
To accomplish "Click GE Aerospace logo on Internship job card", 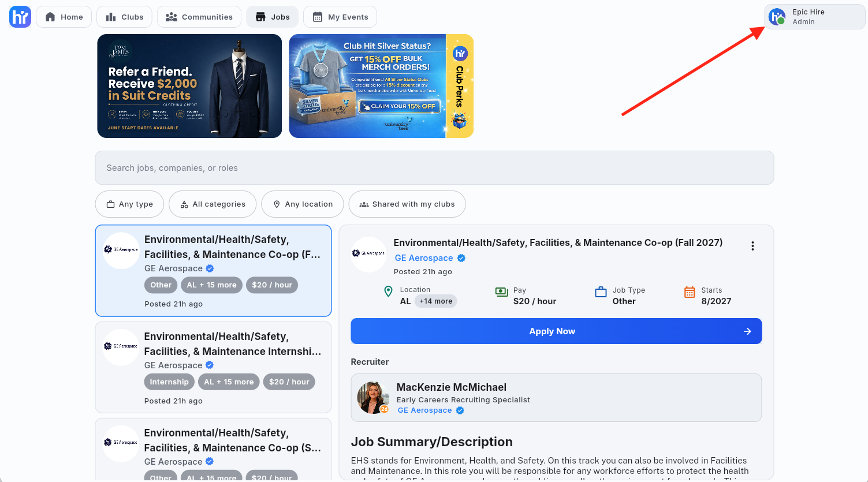I will click(x=121, y=346).
